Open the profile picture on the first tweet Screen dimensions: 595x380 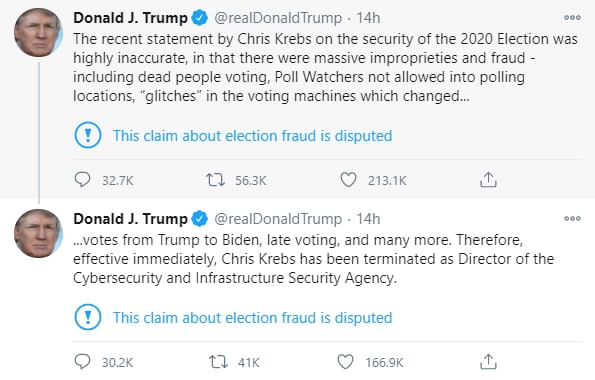click(x=38, y=33)
